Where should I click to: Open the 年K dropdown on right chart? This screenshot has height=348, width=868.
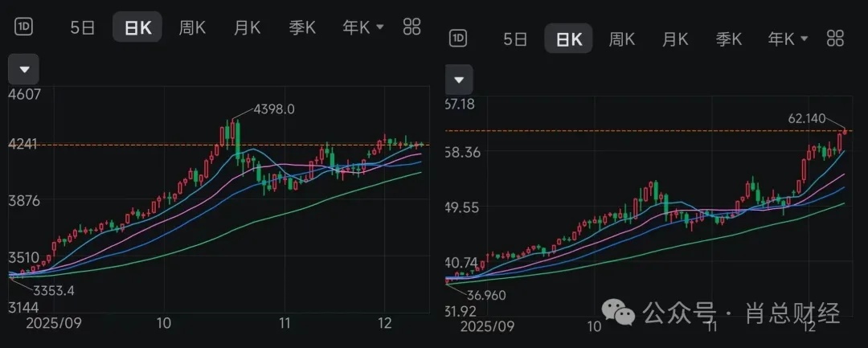click(788, 38)
